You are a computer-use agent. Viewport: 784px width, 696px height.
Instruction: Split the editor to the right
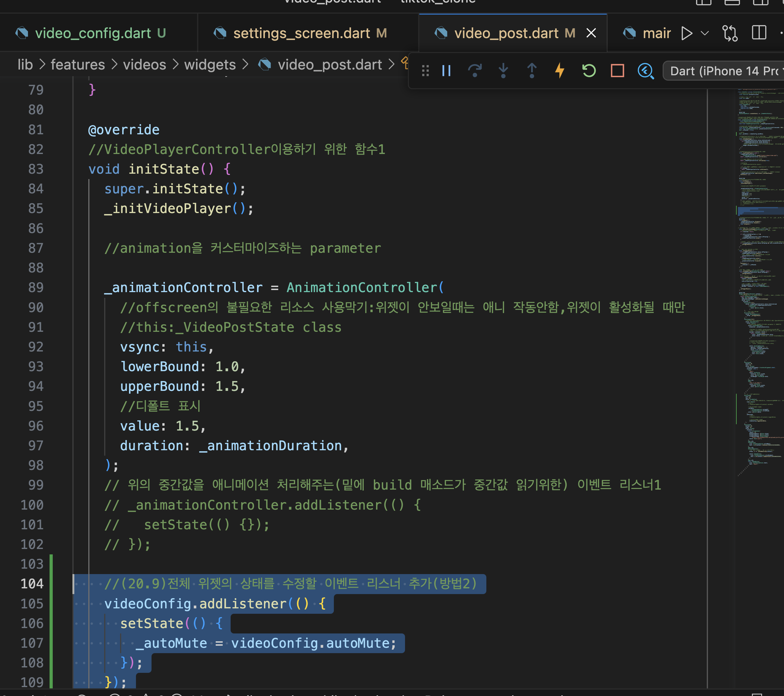coord(759,33)
